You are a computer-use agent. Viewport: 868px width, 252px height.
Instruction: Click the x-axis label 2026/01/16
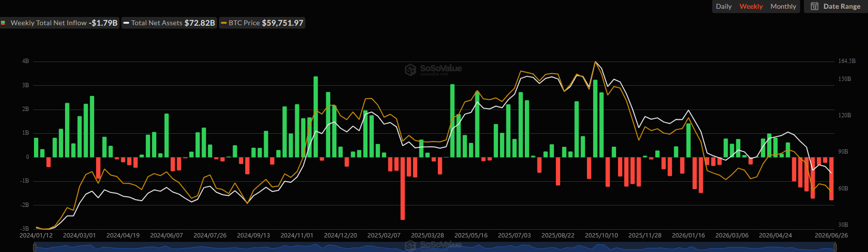click(x=688, y=235)
